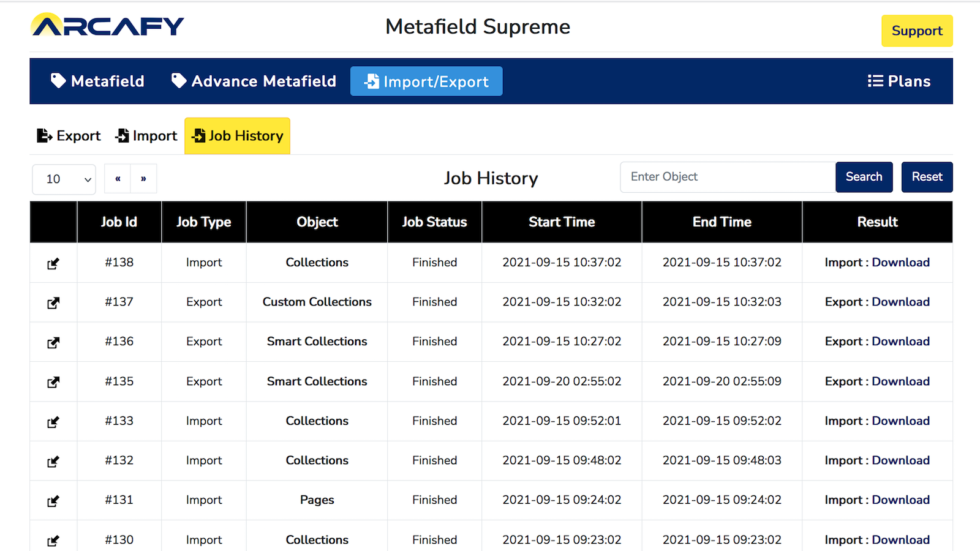
Task: Open the Advance Metafield section
Action: click(x=254, y=81)
